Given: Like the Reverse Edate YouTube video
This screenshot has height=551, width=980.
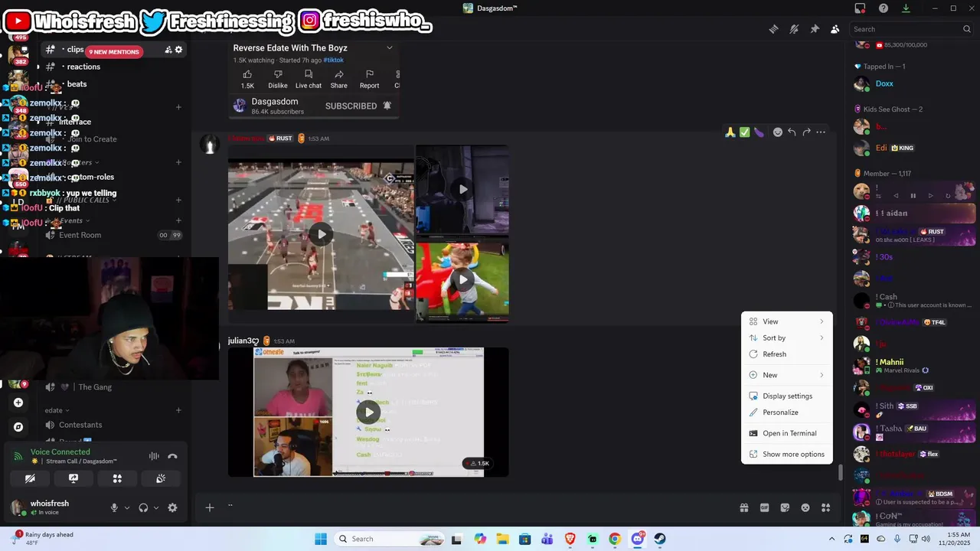Looking at the screenshot, I should (x=247, y=79).
